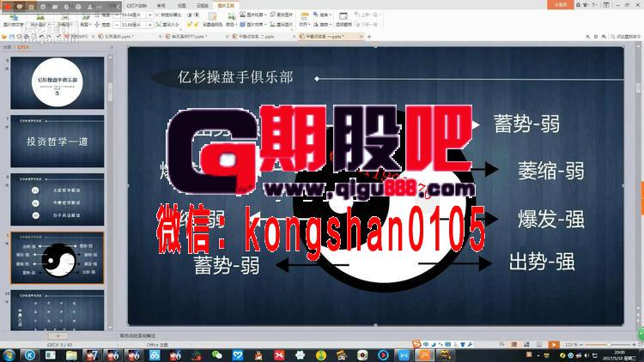Click the help question mark icon
The height and width of the screenshot is (362, 644).
pyautogui.click(x=594, y=5)
